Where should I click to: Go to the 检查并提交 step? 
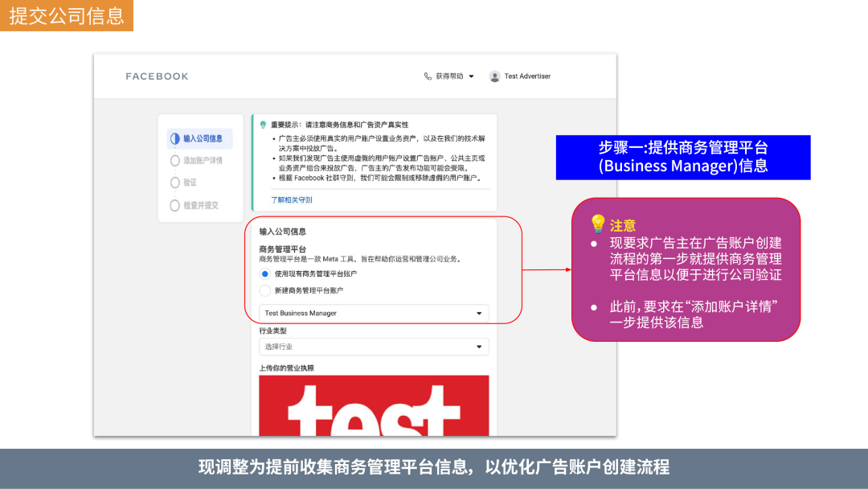click(x=200, y=205)
